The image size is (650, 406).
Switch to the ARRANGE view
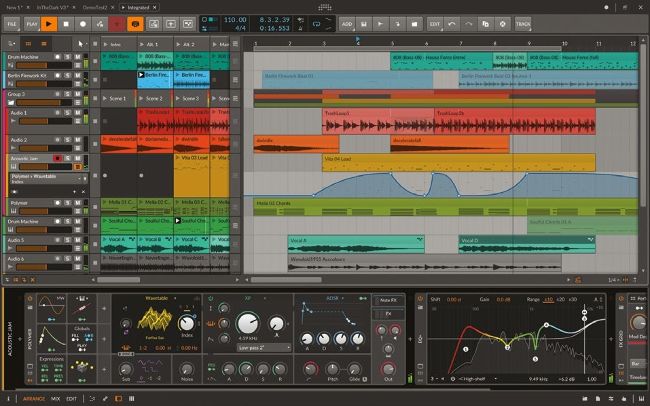tap(33, 399)
